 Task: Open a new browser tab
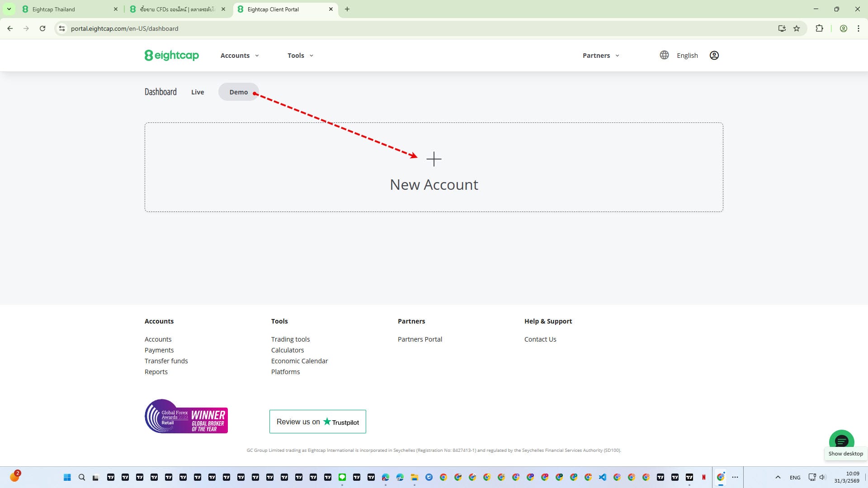(x=347, y=9)
